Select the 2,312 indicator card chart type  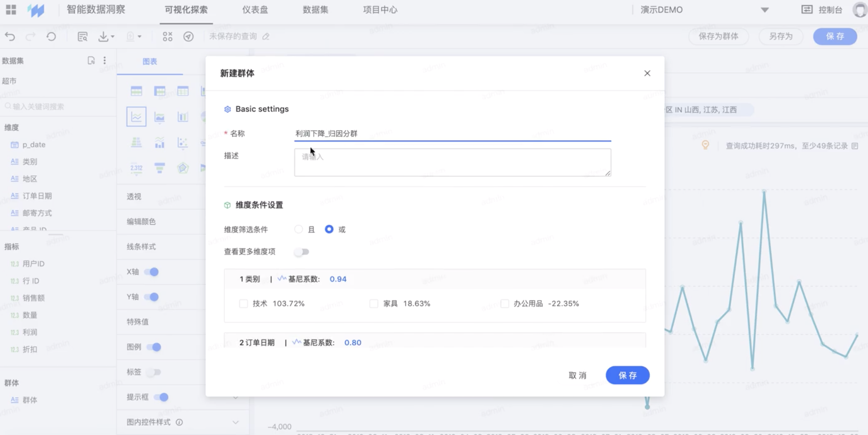[136, 168]
